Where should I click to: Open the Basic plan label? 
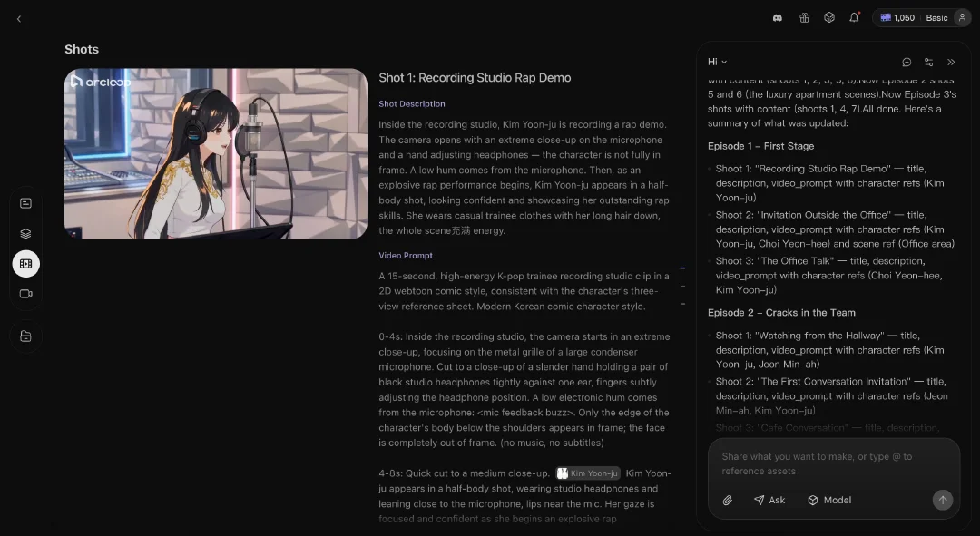(936, 18)
